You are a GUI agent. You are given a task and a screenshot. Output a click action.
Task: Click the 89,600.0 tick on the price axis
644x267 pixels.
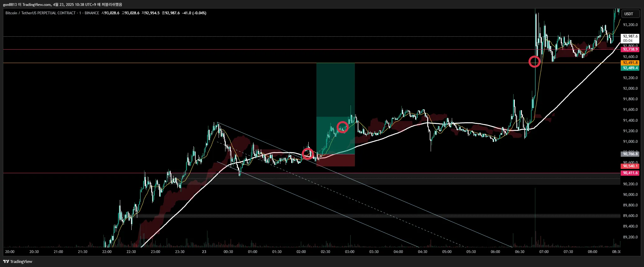[x=630, y=216]
